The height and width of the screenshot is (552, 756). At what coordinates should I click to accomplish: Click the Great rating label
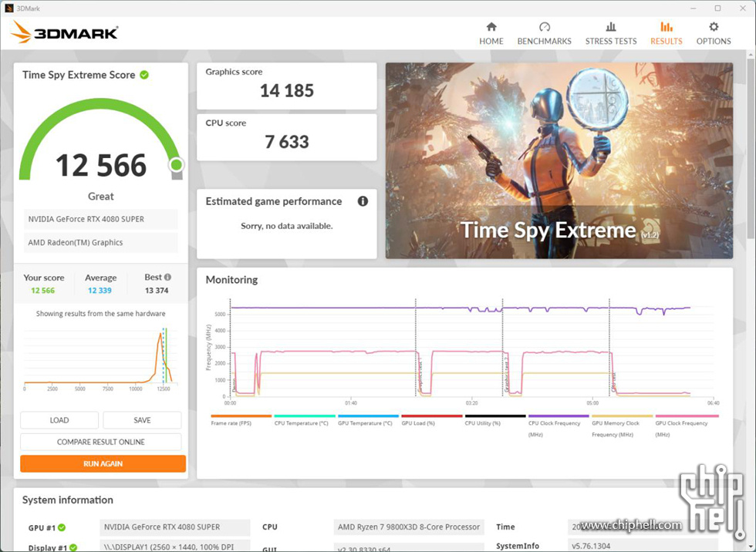(101, 197)
